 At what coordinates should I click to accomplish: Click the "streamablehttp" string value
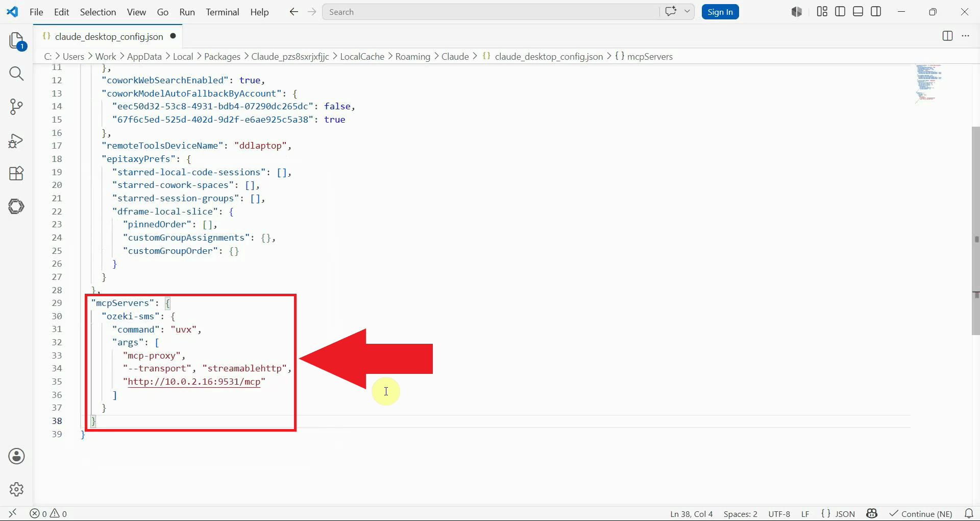tap(244, 368)
